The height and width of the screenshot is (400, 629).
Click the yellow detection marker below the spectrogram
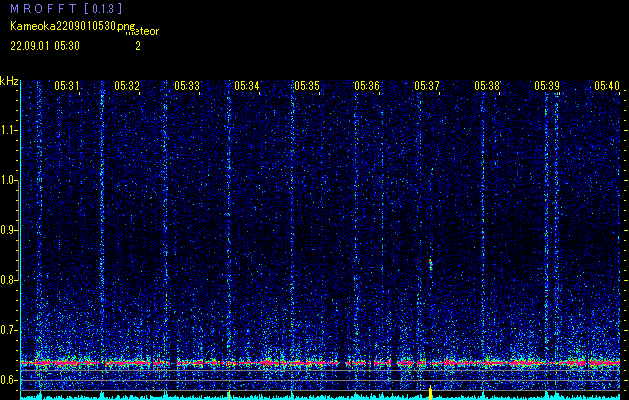pyautogui.click(x=430, y=393)
